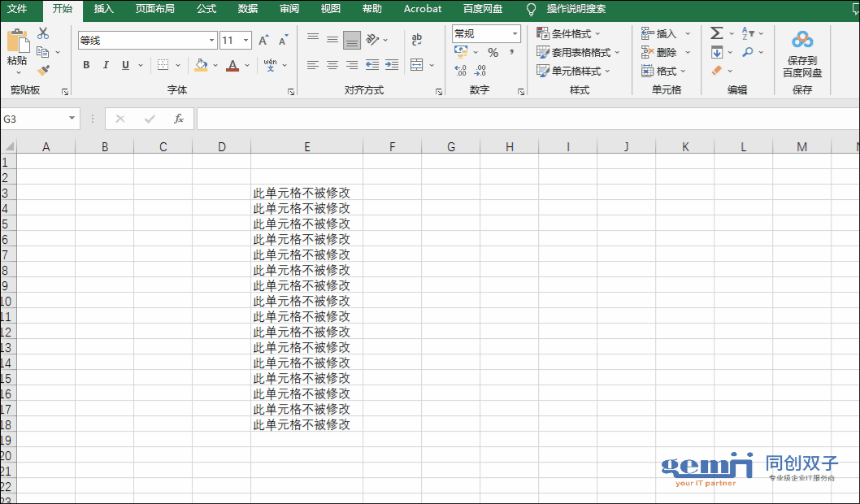Select the Format Painter brush
This screenshot has height=504, width=860.
[43, 71]
